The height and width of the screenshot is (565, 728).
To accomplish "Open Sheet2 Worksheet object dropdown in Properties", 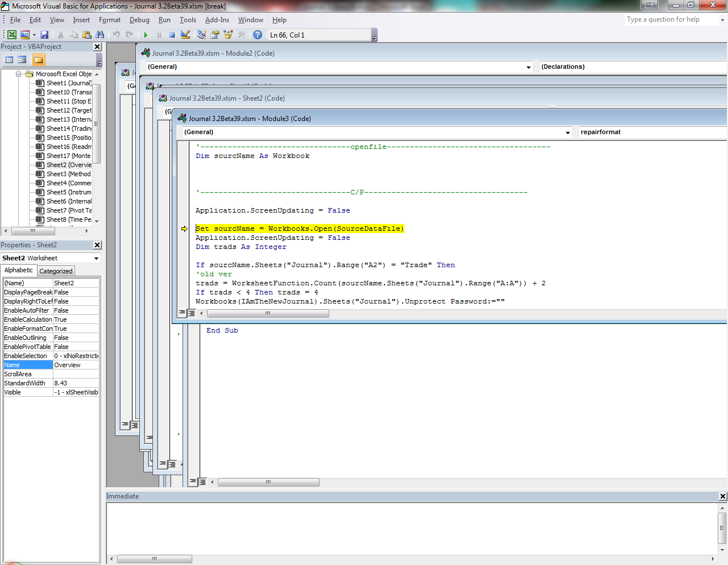I will (96, 258).
